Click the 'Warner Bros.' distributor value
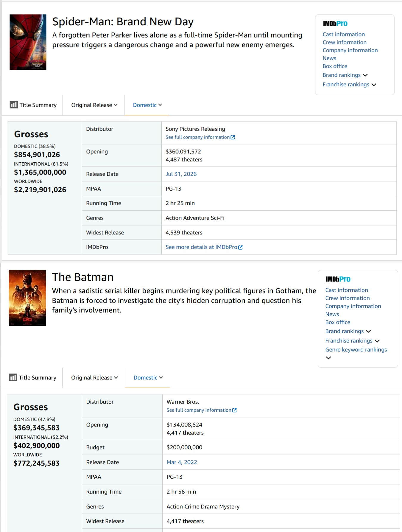402x532 pixels. [x=183, y=402]
